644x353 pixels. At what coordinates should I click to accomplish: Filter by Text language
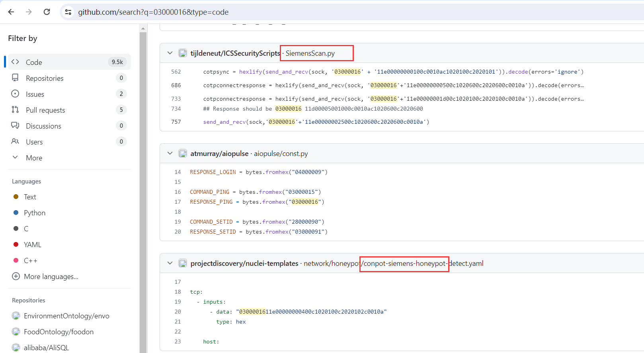30,197
